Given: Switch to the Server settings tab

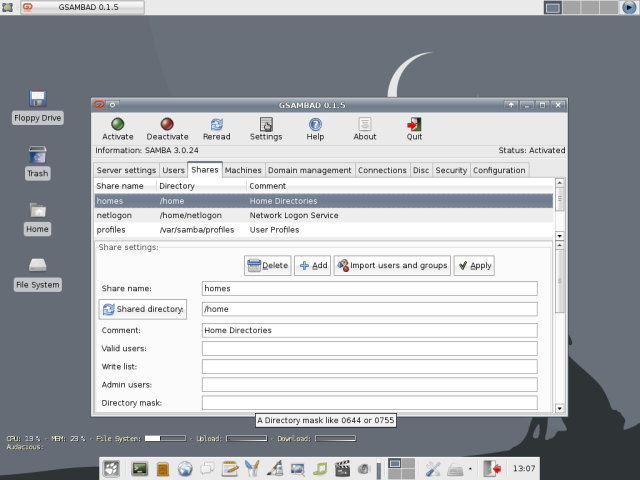Looking at the screenshot, I should click(x=126, y=170).
